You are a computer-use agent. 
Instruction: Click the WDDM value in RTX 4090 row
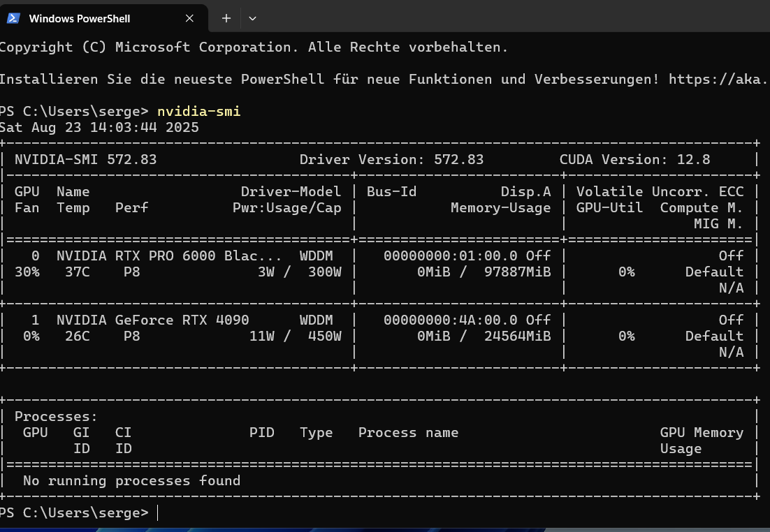pyautogui.click(x=317, y=320)
